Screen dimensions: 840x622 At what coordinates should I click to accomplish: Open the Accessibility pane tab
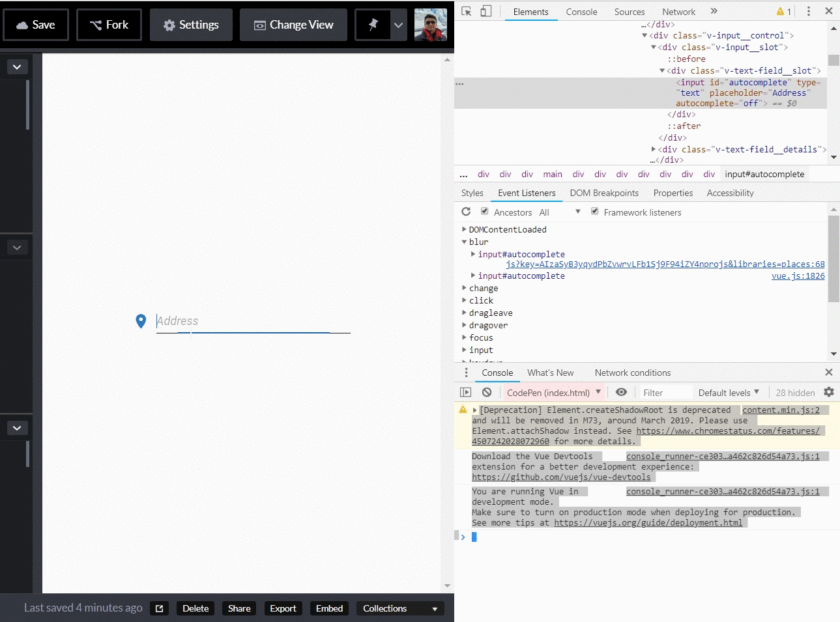tap(730, 193)
